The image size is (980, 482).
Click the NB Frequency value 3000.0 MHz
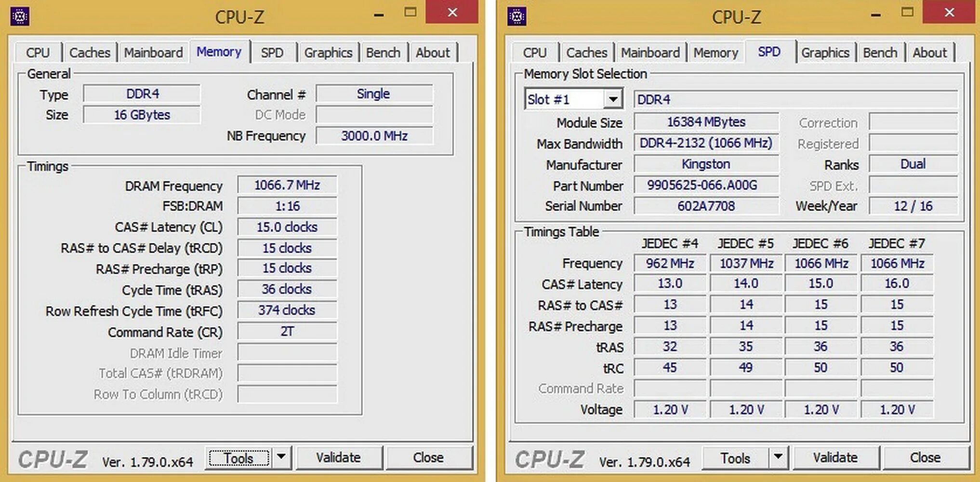click(x=374, y=136)
